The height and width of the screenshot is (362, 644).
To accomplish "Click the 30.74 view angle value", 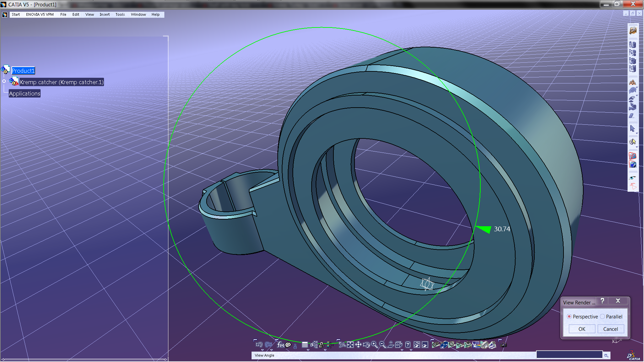I will pos(502,229).
